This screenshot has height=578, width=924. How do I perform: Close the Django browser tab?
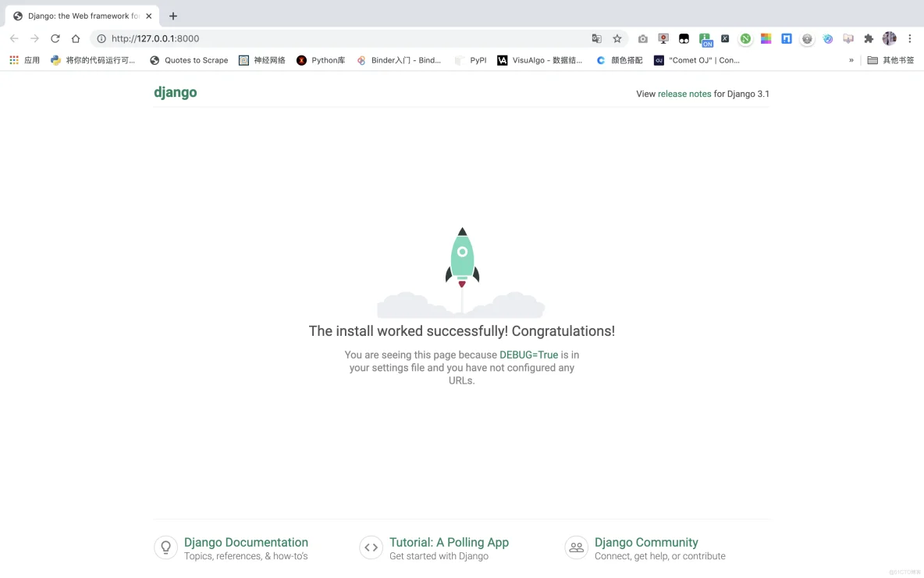point(148,16)
